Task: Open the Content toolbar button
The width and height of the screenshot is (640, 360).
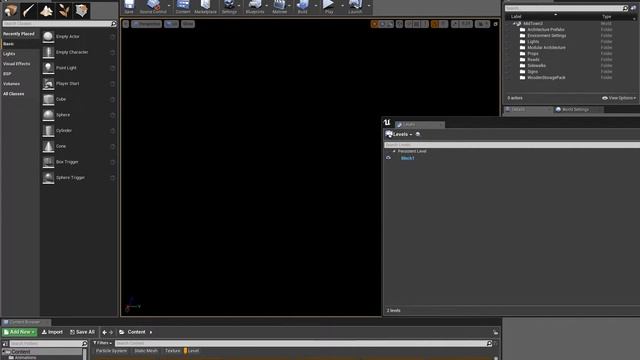Action: [x=183, y=7]
